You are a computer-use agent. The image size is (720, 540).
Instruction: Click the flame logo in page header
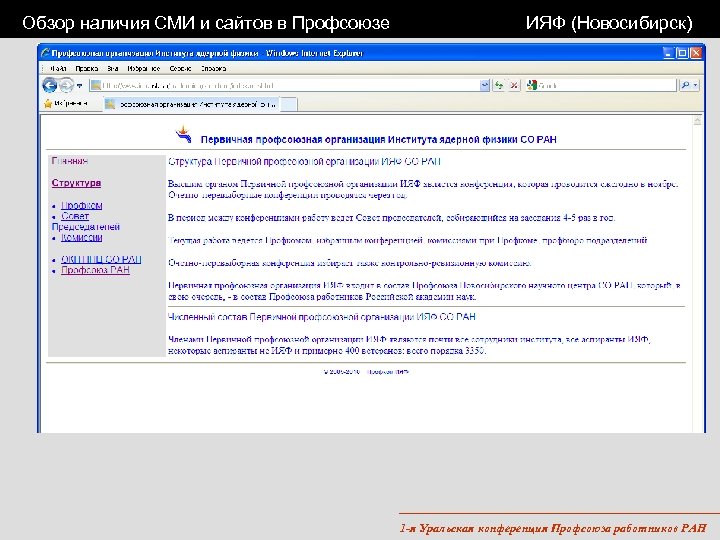pos(184,135)
